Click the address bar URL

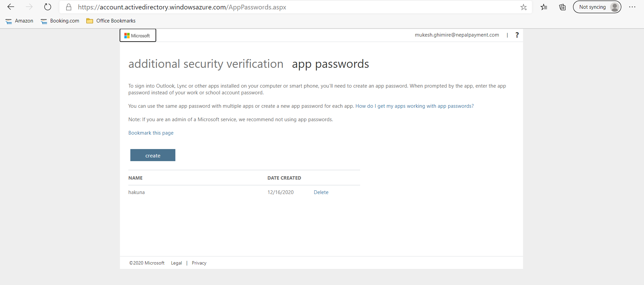tap(182, 7)
